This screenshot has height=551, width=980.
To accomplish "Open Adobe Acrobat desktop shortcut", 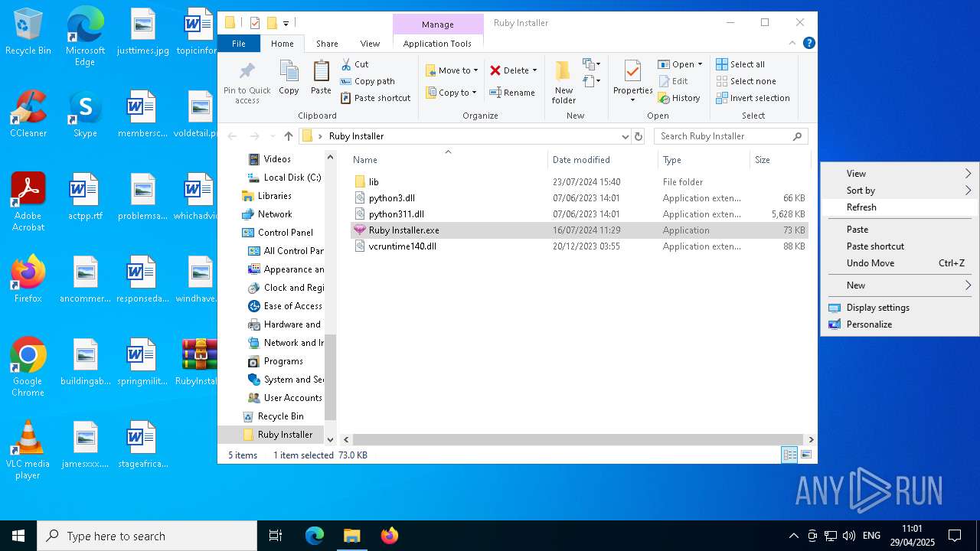I will point(28,202).
